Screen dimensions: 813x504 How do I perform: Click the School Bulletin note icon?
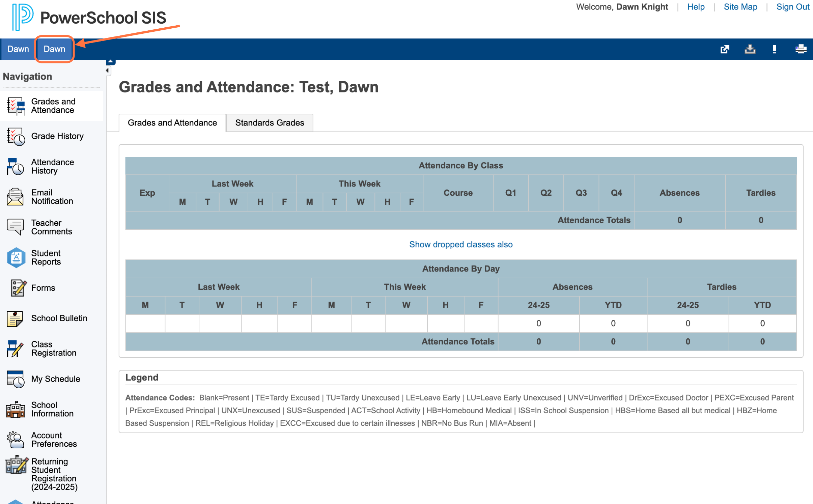[15, 318]
